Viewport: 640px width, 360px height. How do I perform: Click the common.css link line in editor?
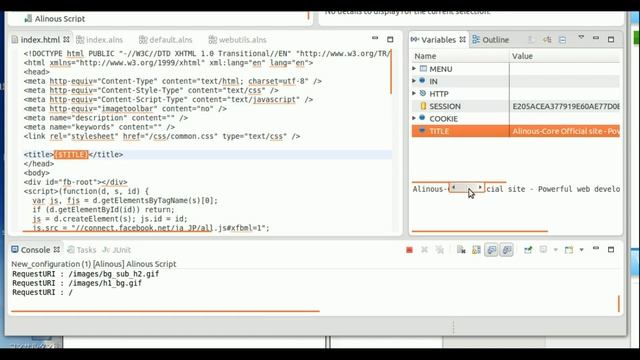pyautogui.click(x=162, y=136)
